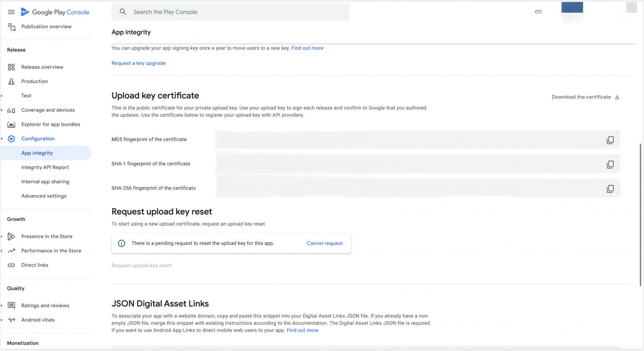Click the Performance in the Store trend icon
Image resolution: width=644 pixels, height=351 pixels.
11,251
